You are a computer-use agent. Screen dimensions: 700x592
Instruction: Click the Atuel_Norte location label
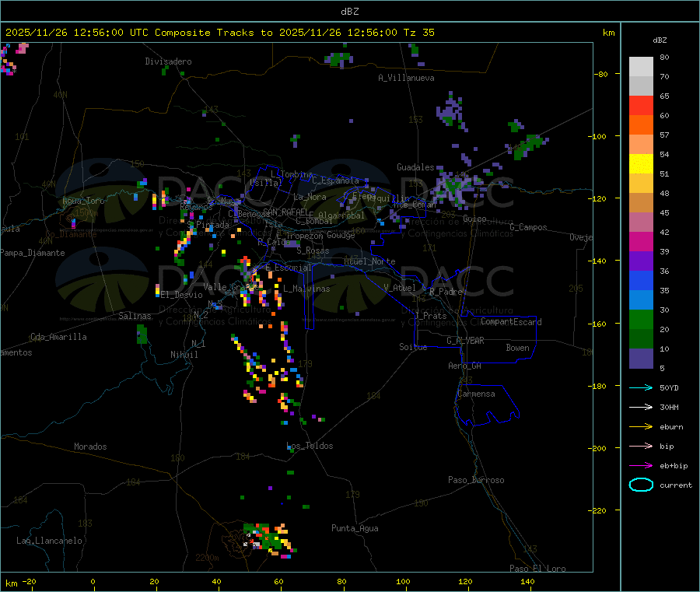coord(369,261)
